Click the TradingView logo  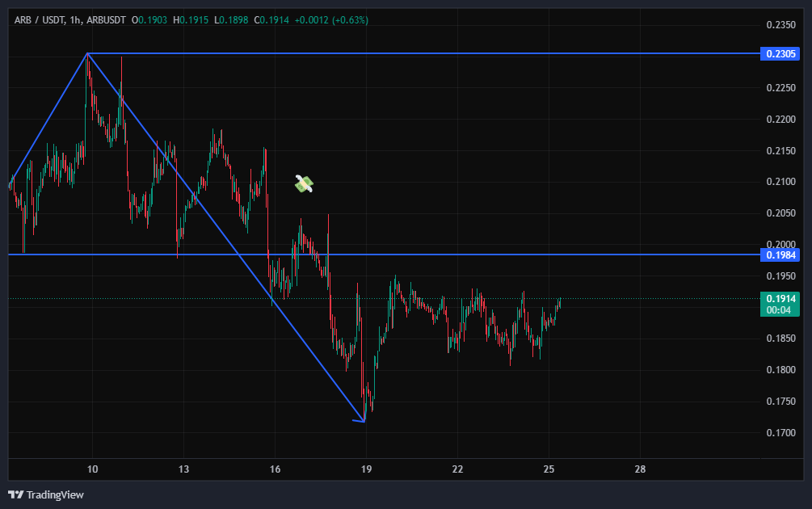point(46,494)
